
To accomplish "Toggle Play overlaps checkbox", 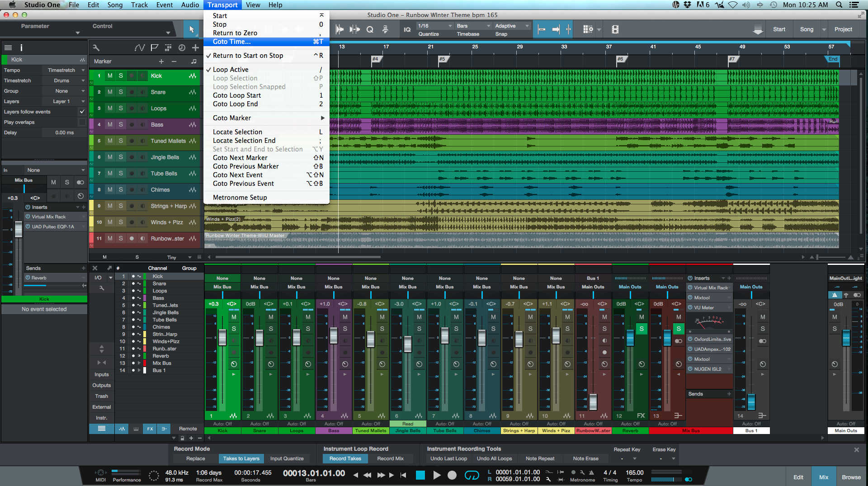I will coord(82,122).
